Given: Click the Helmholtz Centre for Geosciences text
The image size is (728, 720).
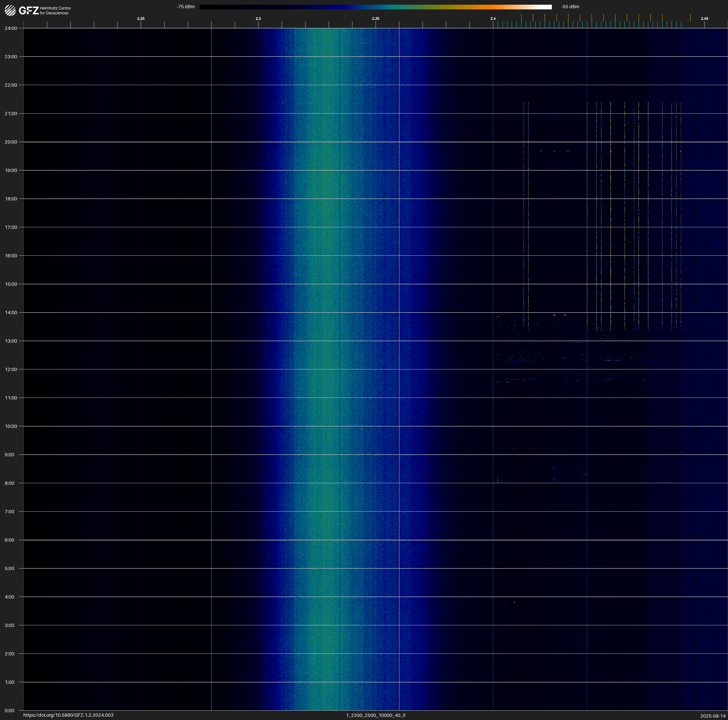Looking at the screenshot, I should click(55, 11).
